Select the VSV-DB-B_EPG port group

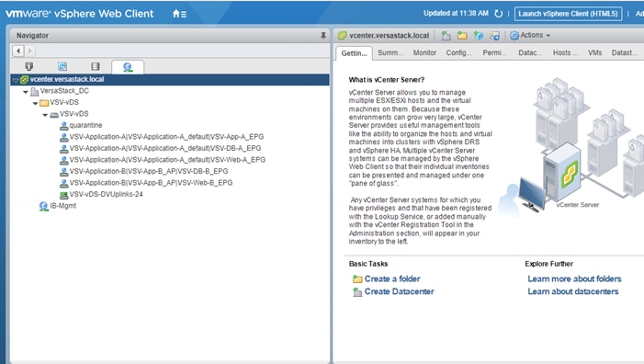[149, 171]
